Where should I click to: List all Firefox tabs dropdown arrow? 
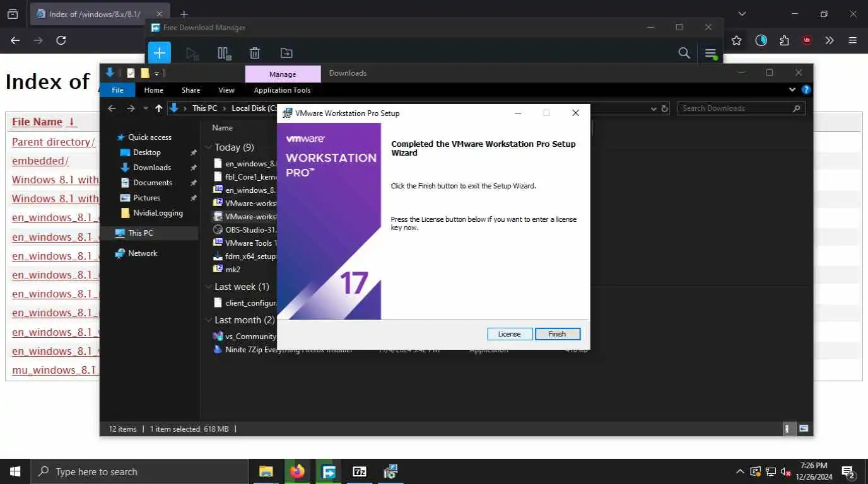(x=742, y=14)
